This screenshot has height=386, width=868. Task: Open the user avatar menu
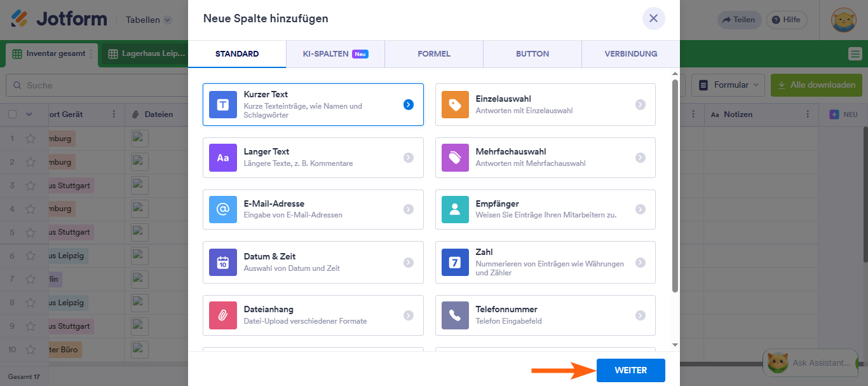point(844,20)
